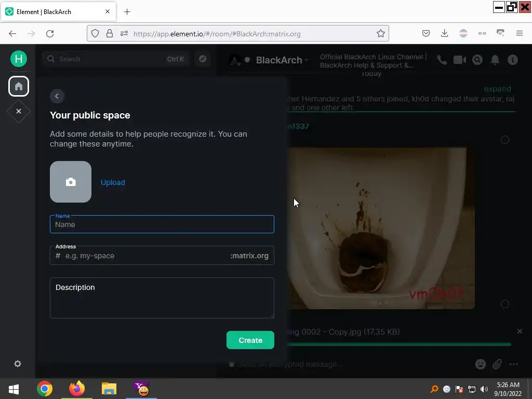Open the emoji picker
532x399 pixels.
click(481, 364)
